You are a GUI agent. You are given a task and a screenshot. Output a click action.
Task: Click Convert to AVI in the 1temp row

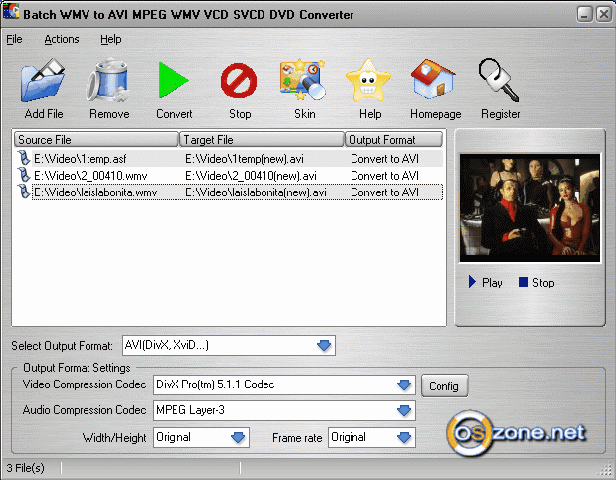coord(385,159)
